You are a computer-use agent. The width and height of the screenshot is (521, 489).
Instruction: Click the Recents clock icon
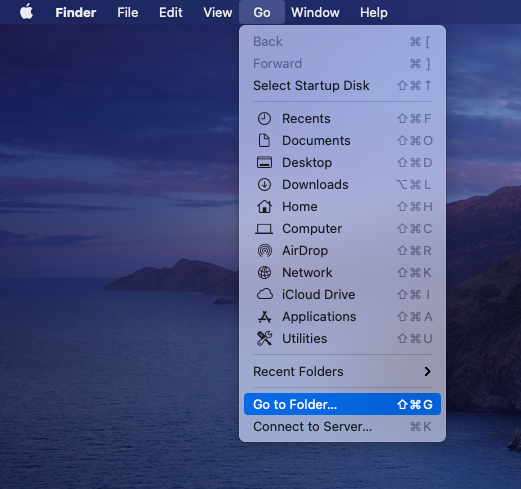pos(264,119)
